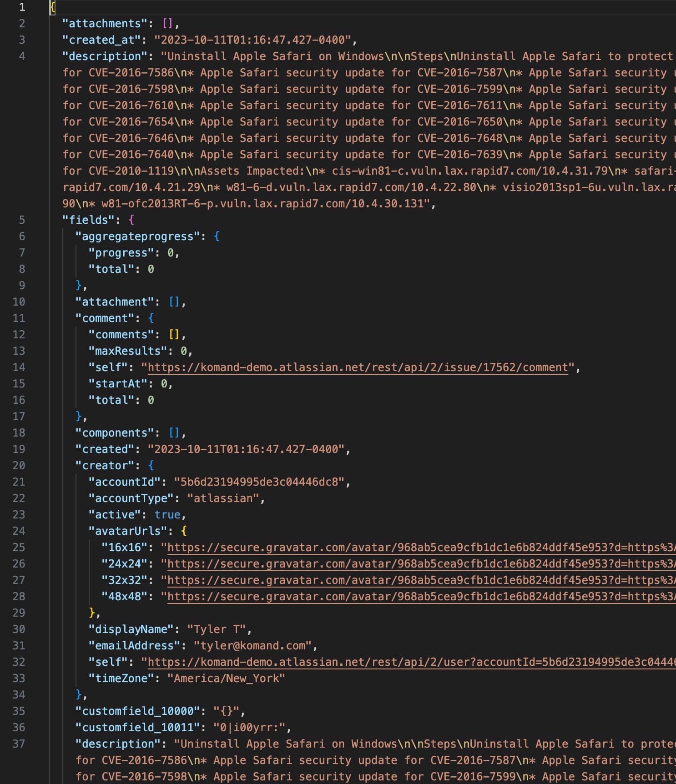
Task: Click line number 20 in the gutter
Action: point(19,466)
